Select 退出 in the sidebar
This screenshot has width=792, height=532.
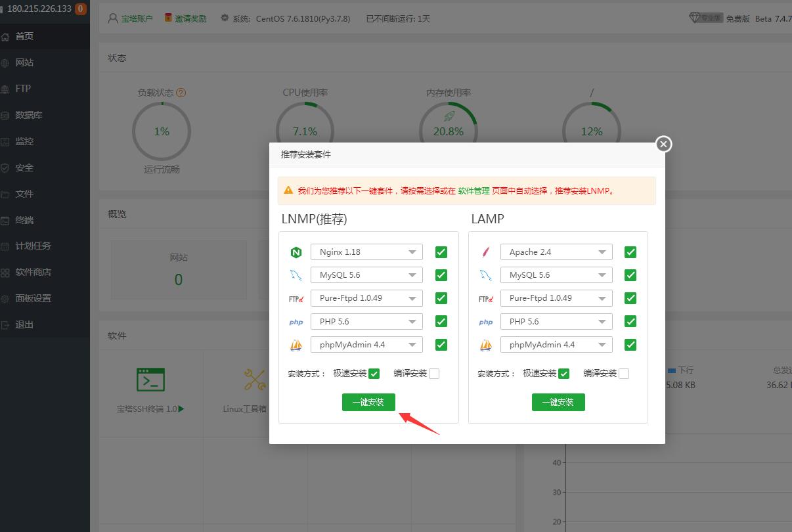pyautogui.click(x=45, y=324)
